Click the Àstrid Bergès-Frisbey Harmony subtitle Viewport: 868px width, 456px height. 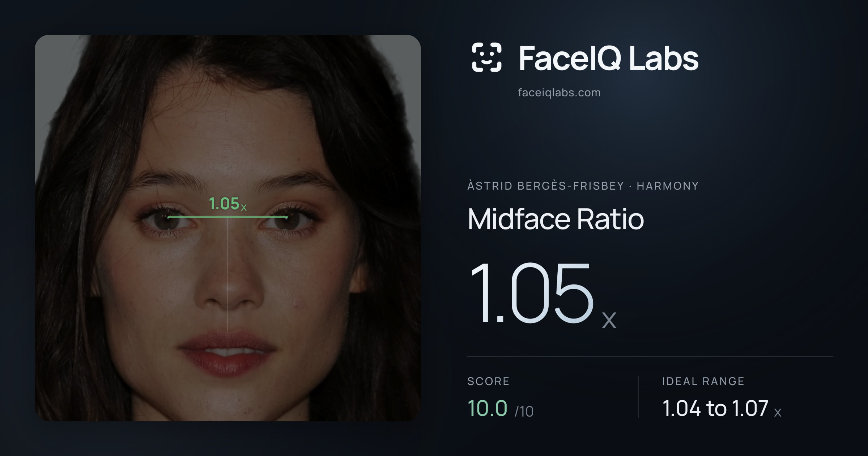pos(583,186)
